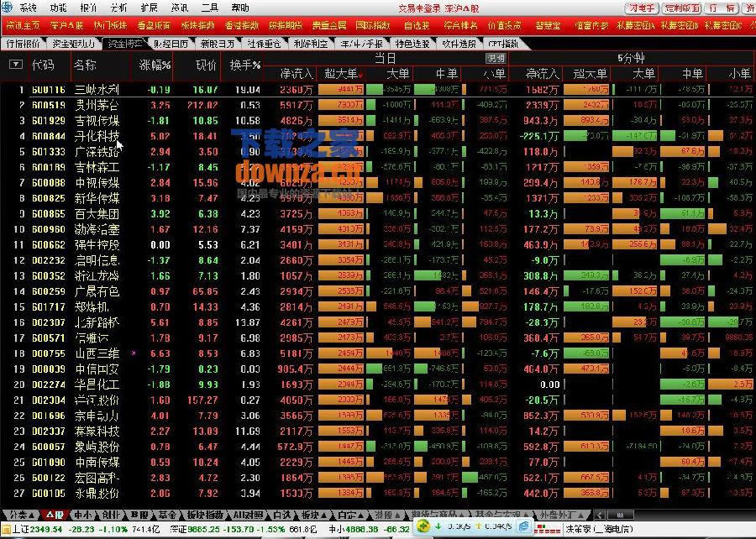Sort by the 涨幅% column header

[x=155, y=65]
